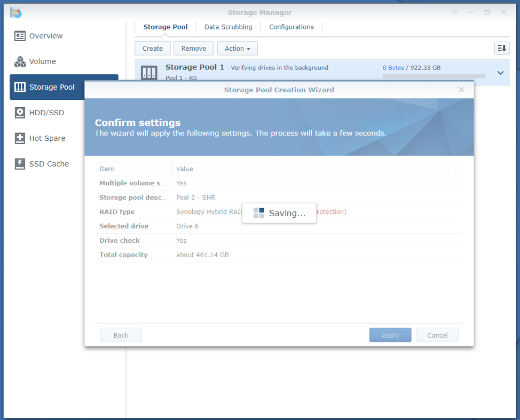Switch to the Data Scrubbing tab
This screenshot has height=420, width=520.
point(228,27)
